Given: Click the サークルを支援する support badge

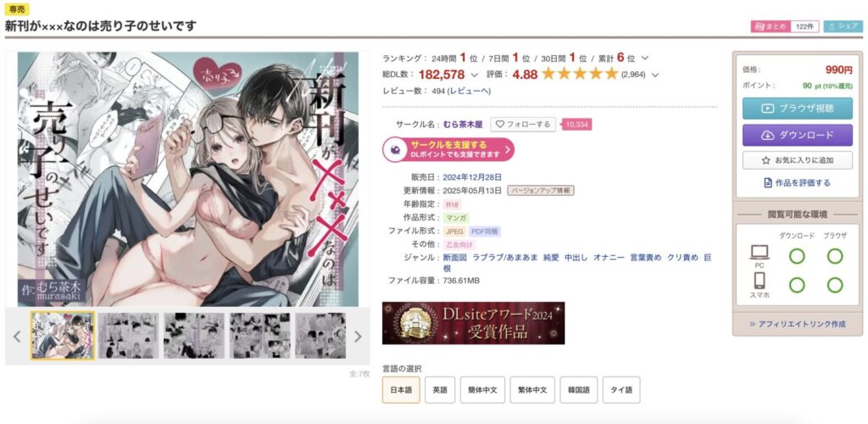Looking at the screenshot, I should [448, 150].
